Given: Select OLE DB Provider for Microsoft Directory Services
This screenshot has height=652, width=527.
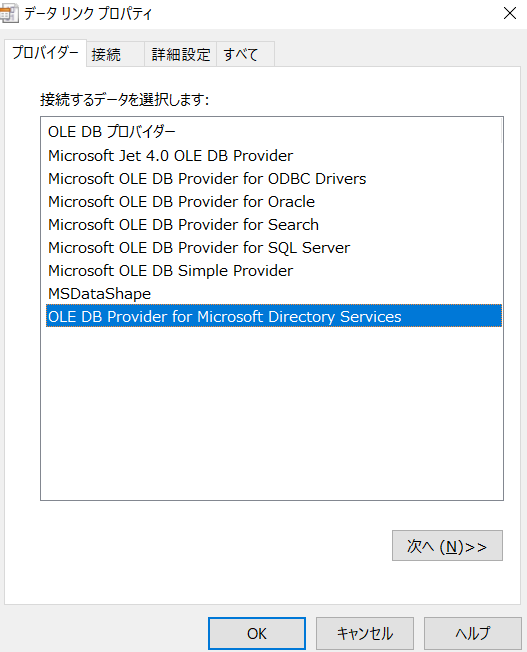Looking at the screenshot, I should [274, 316].
